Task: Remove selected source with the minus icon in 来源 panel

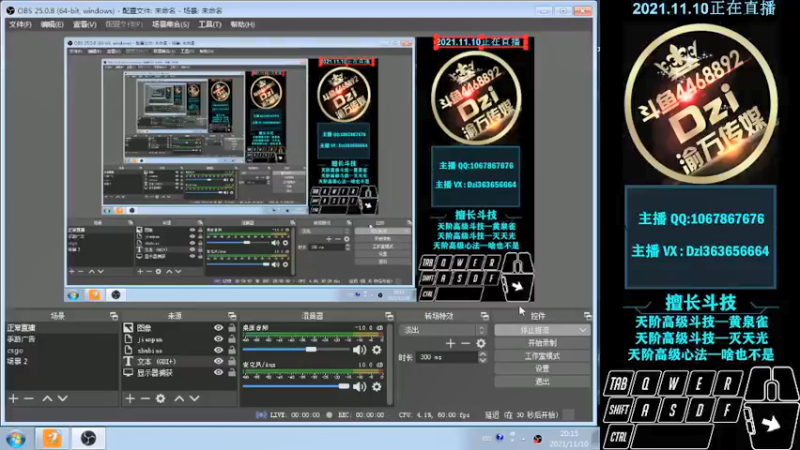Action: [145, 398]
